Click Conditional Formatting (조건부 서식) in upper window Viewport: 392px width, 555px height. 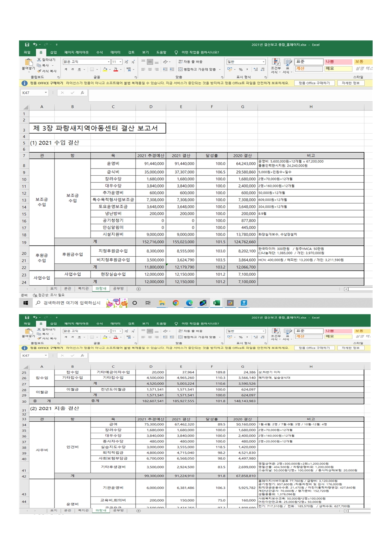pos(276,66)
